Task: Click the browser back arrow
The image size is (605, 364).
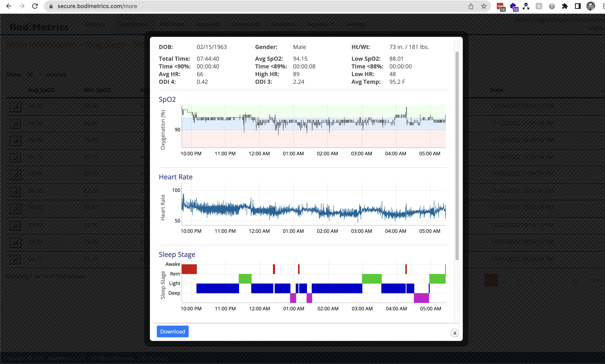Action: 9,6
